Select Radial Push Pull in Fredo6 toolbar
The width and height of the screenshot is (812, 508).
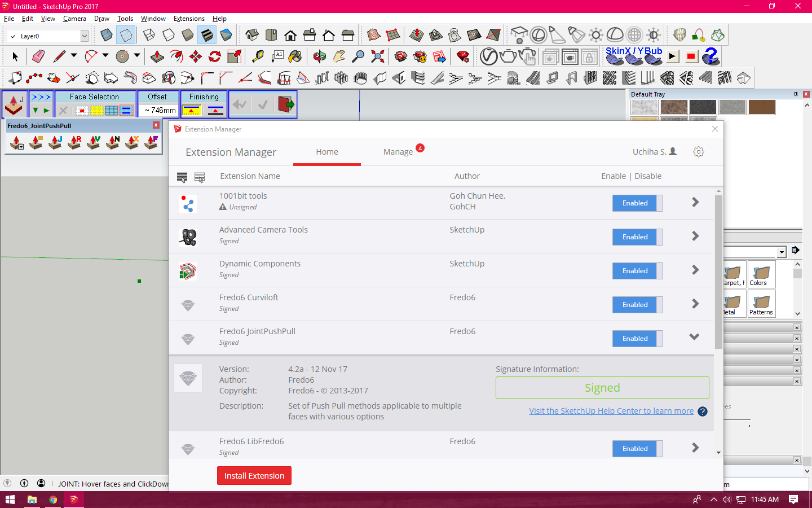coord(74,142)
